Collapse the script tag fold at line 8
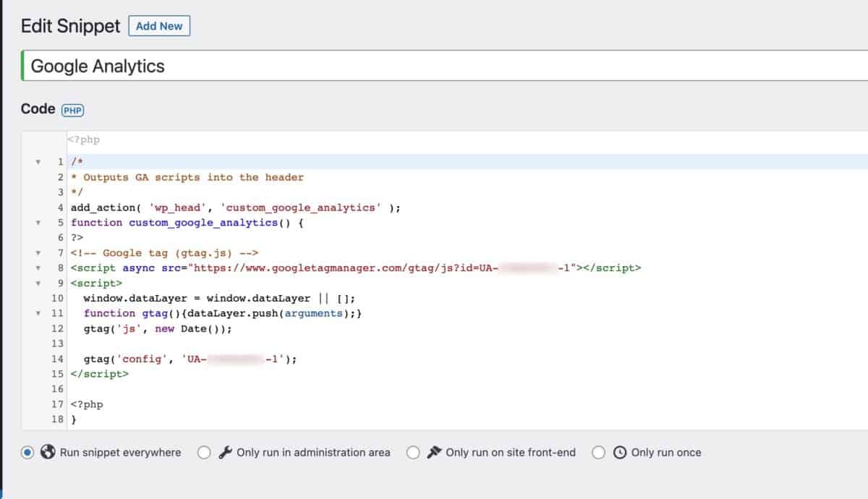868x499 pixels. [39, 268]
